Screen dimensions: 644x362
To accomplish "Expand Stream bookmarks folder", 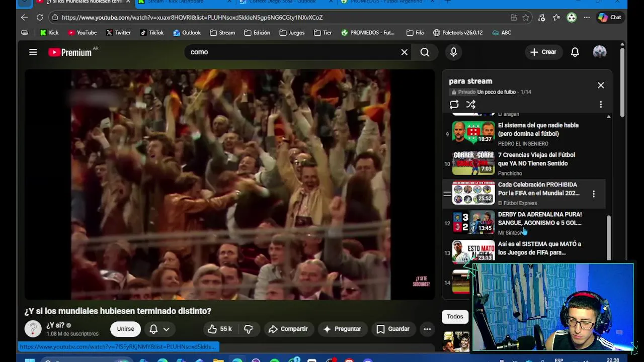I will coord(222,33).
